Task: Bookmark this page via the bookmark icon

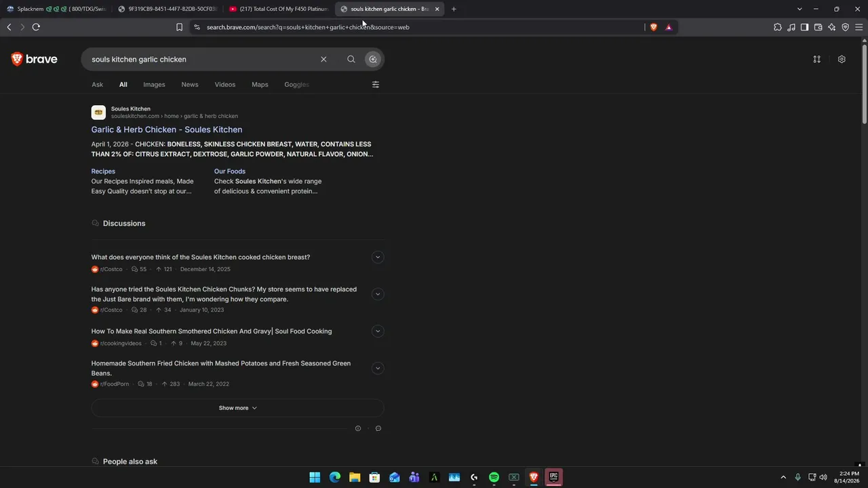Action: (179, 27)
